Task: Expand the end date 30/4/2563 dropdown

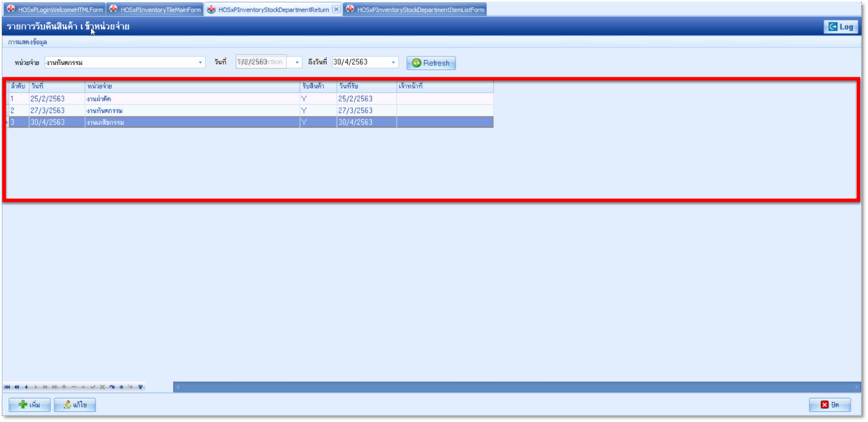Action: click(x=393, y=63)
